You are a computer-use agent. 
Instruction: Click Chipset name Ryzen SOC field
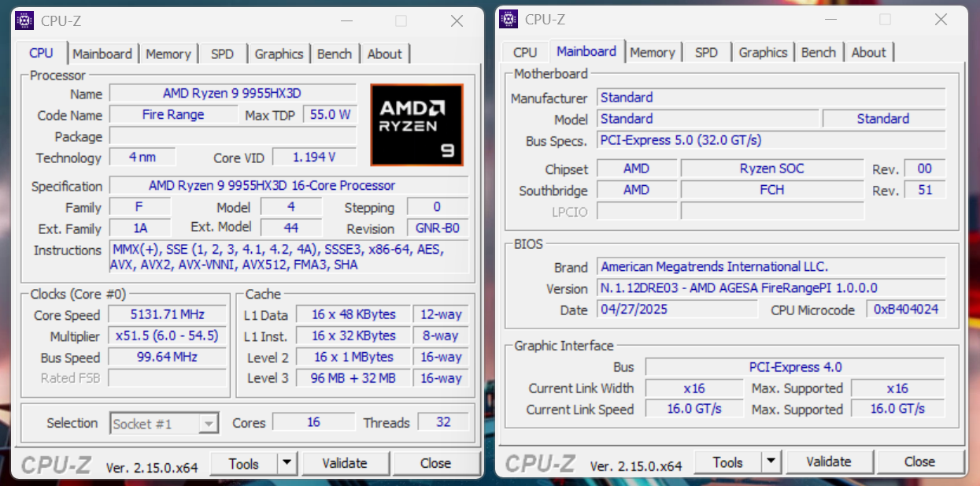click(772, 169)
